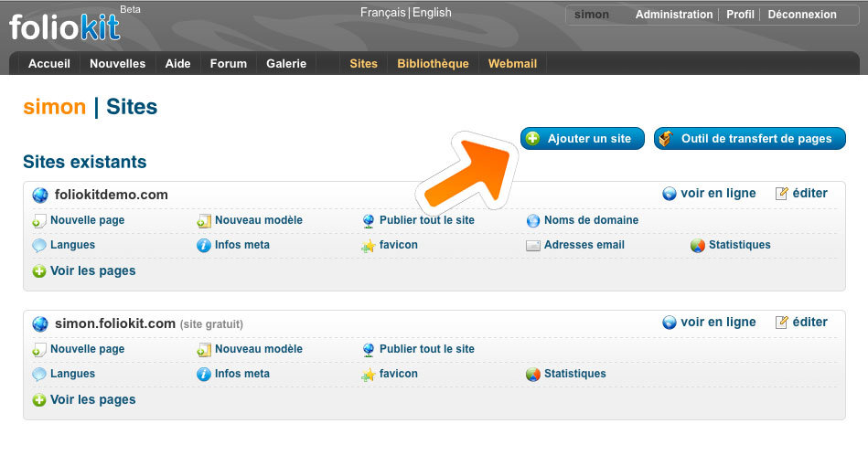
Task: Click voir en ligne globe icon for simon.foliokit.com
Action: (x=670, y=323)
